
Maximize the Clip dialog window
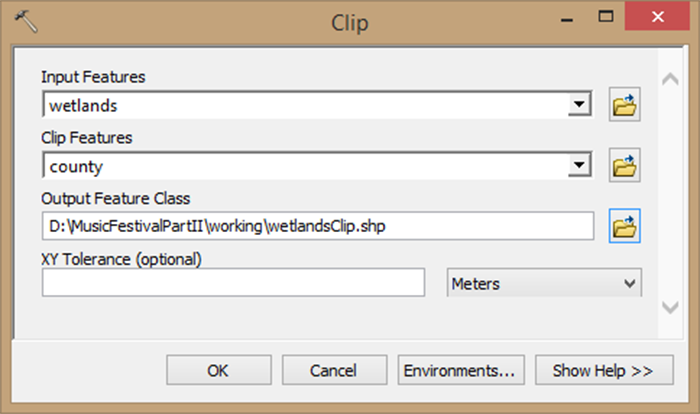[x=604, y=17]
